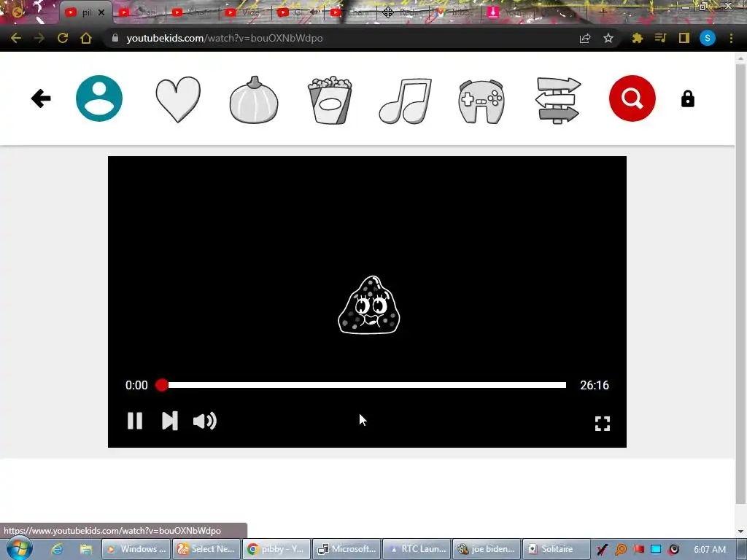Screen dimensions: 747x560
Task: Close the active pibby tab
Action: 101,12
